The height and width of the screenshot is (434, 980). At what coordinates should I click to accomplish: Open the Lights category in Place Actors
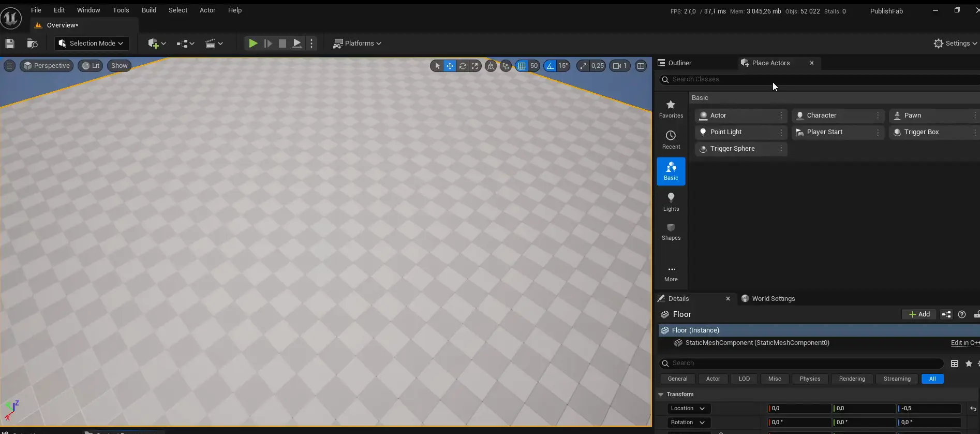point(671,201)
